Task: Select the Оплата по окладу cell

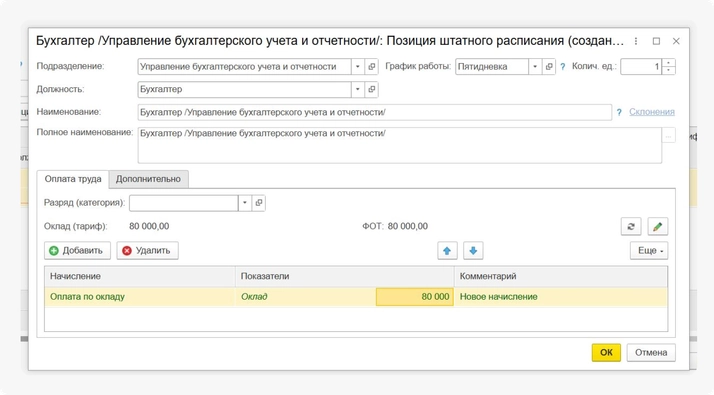Action: tap(140, 297)
